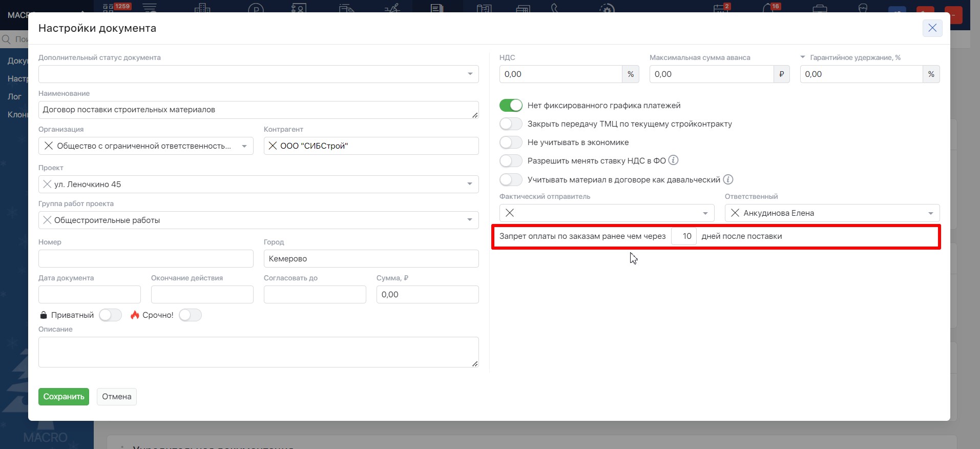The image size is (980, 449).
Task: Toggle Не учитывать в экономике switch
Action: point(511,142)
